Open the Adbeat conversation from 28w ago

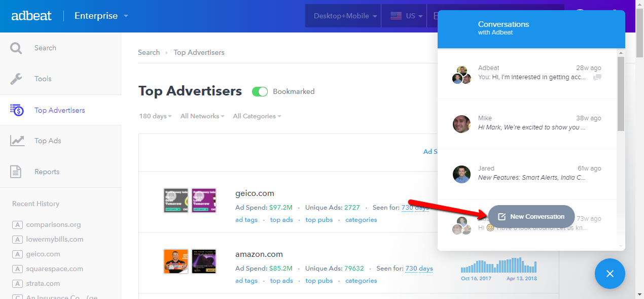click(527, 74)
